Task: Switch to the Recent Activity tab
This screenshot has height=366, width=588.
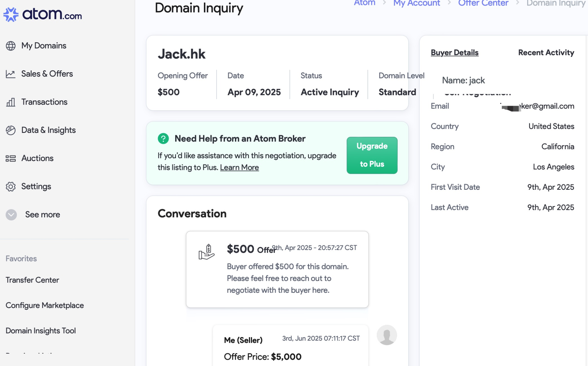Action: pos(546,53)
